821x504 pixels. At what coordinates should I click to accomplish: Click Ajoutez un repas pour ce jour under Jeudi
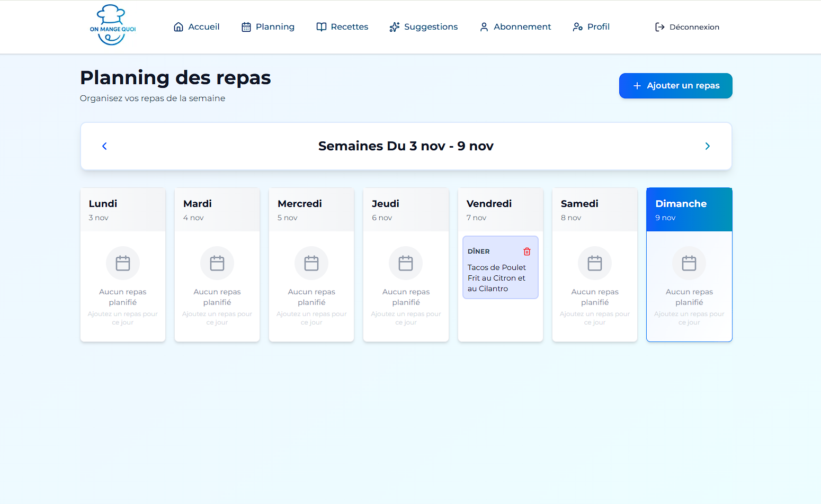406,318
